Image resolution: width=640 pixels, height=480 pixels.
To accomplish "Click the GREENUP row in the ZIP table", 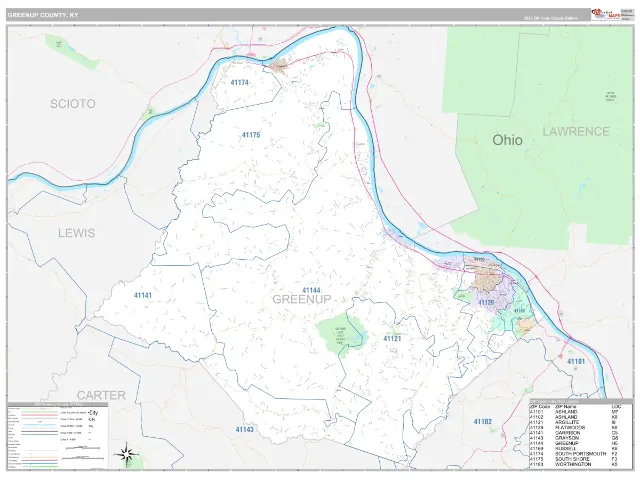I will 574,443.
